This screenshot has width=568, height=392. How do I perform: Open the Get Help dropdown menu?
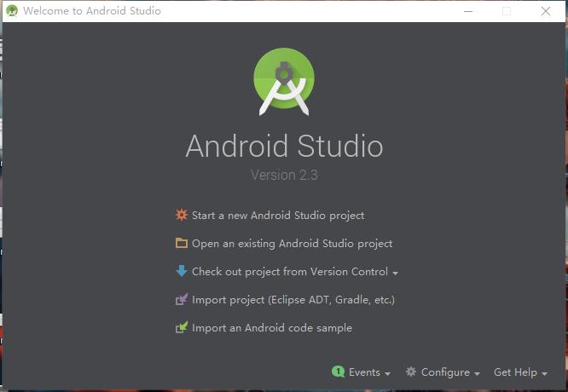(x=520, y=372)
